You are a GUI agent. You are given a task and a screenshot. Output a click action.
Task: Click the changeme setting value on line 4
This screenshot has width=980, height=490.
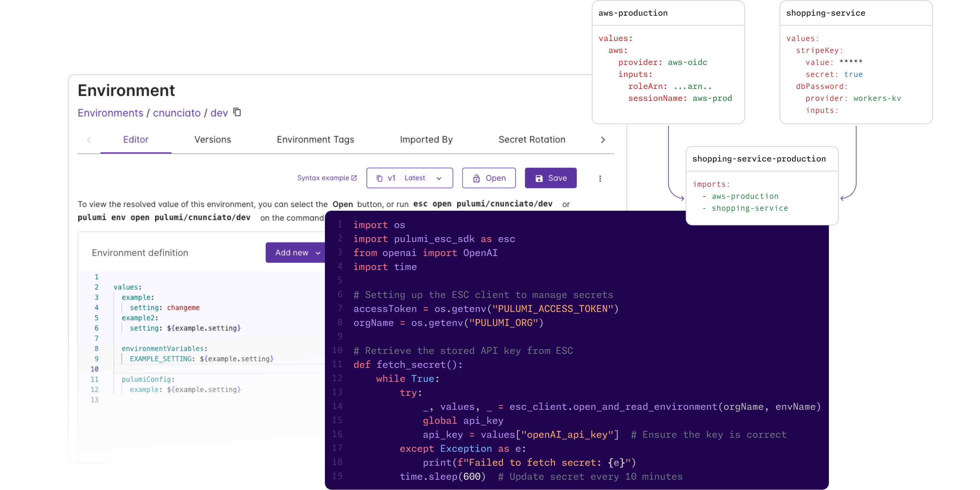point(183,307)
